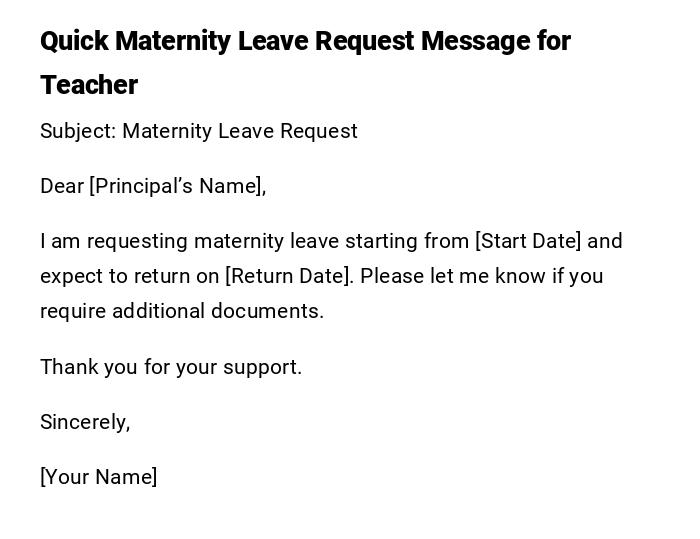Click the [Principal's Name] placeholder
Screen dimensions: 700x539
click(178, 186)
